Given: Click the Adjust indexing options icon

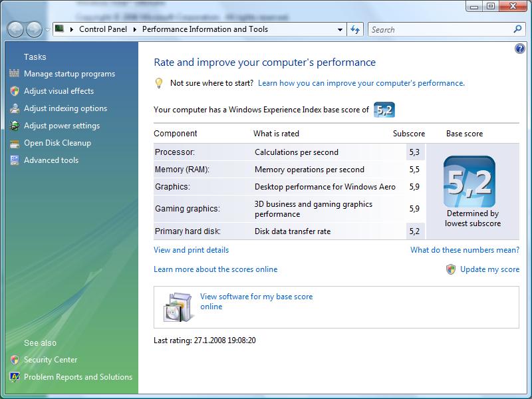Looking at the screenshot, I should 14,108.
